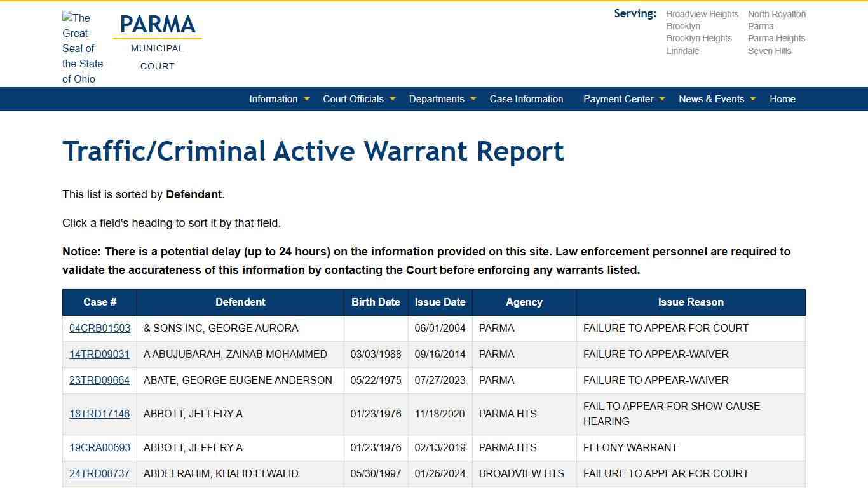868x488 pixels.
Task: Open the Case Information menu item
Action: click(x=526, y=99)
